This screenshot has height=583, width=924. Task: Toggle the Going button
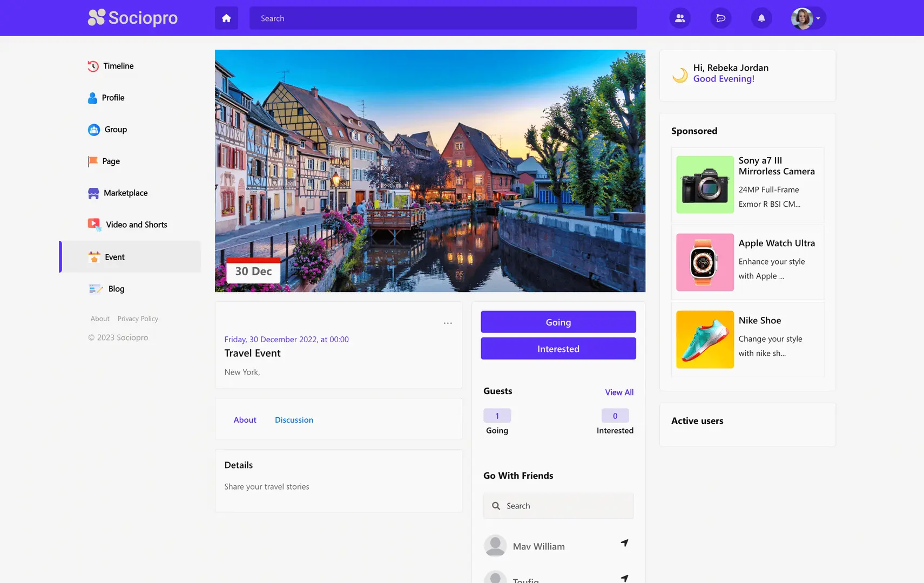click(558, 322)
